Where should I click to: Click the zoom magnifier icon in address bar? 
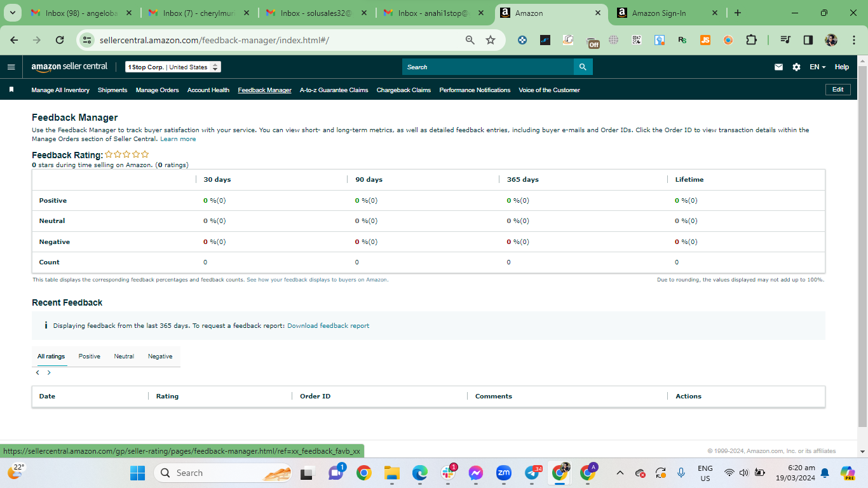coord(470,40)
